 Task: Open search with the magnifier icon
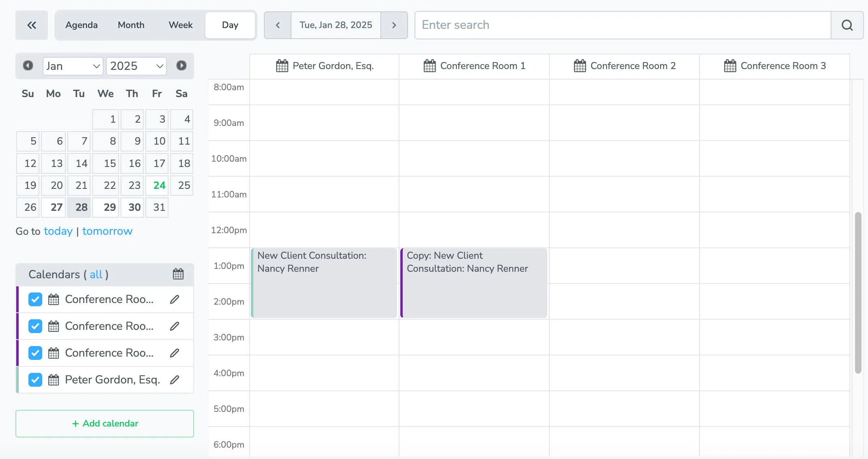point(847,25)
